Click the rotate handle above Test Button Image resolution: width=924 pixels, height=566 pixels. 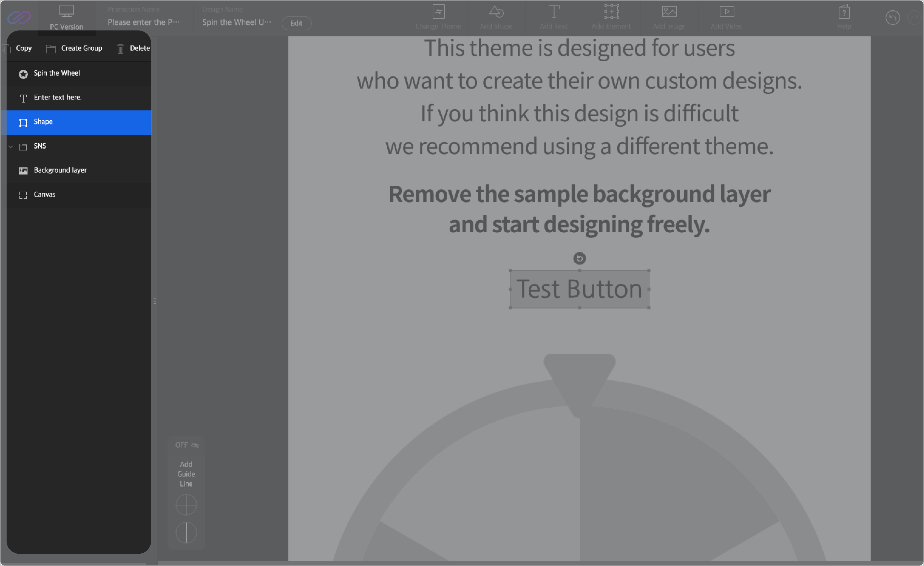[x=579, y=258]
